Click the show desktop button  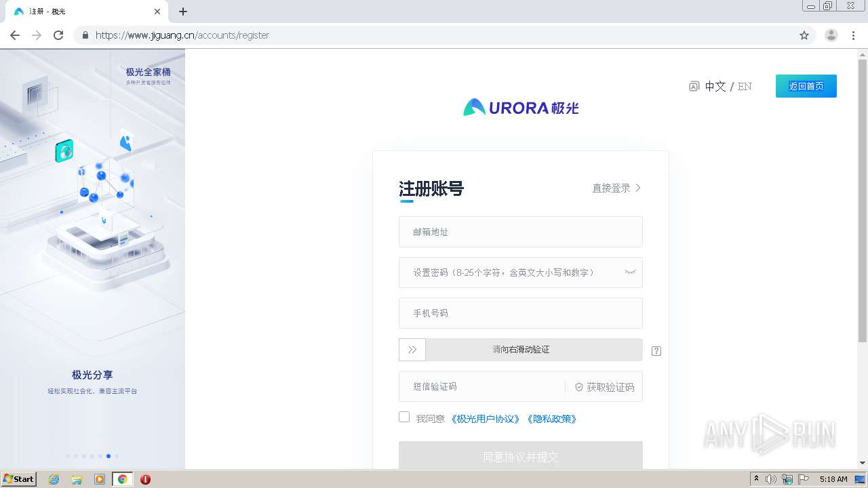(861, 479)
